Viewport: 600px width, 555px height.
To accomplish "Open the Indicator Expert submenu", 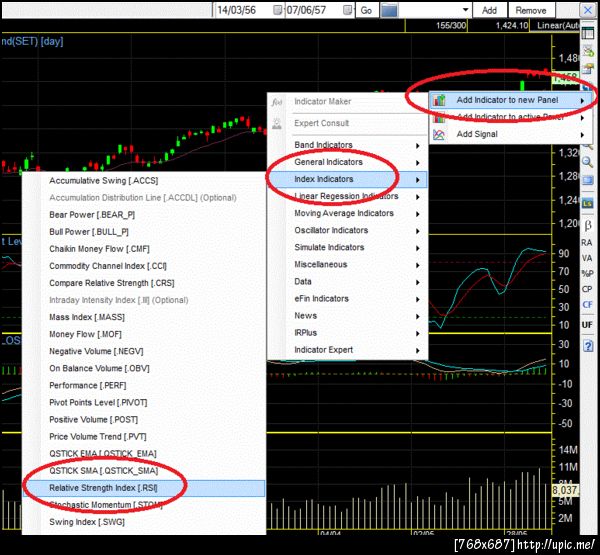I will [x=347, y=350].
